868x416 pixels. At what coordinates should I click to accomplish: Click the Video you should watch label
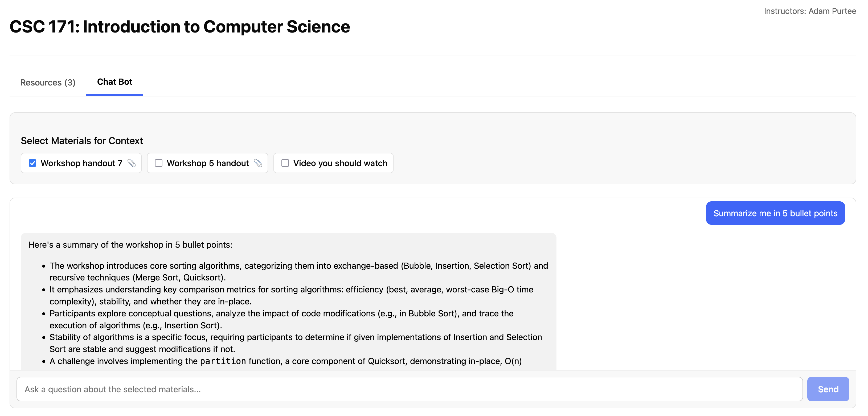(x=340, y=163)
